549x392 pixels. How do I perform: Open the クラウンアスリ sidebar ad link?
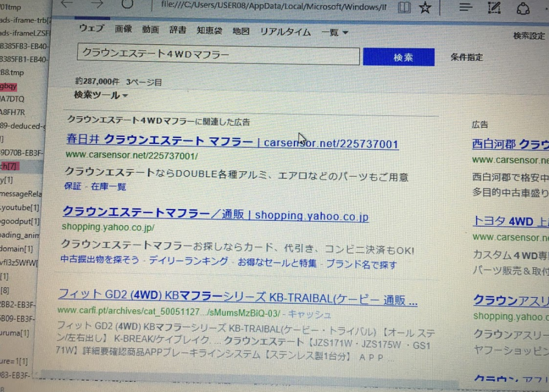(x=511, y=300)
